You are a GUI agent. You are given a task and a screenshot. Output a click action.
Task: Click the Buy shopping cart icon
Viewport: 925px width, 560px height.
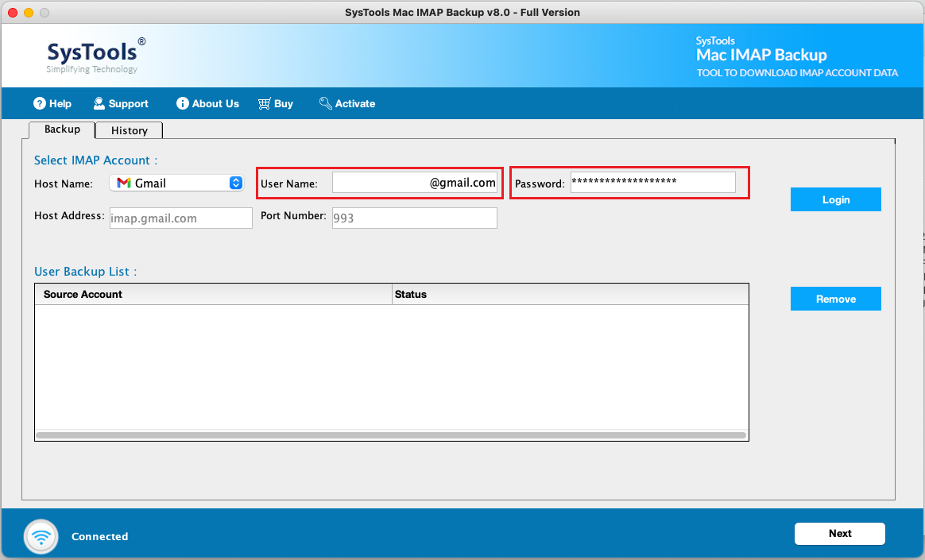coord(265,104)
